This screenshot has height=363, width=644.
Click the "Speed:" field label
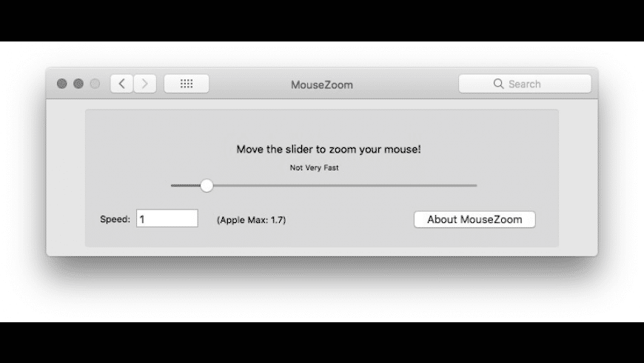tap(115, 219)
